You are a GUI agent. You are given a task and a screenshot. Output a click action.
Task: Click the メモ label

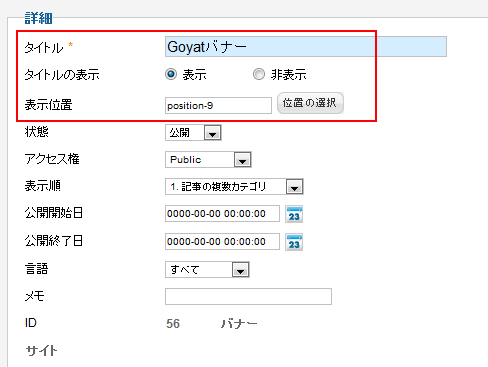(34, 296)
